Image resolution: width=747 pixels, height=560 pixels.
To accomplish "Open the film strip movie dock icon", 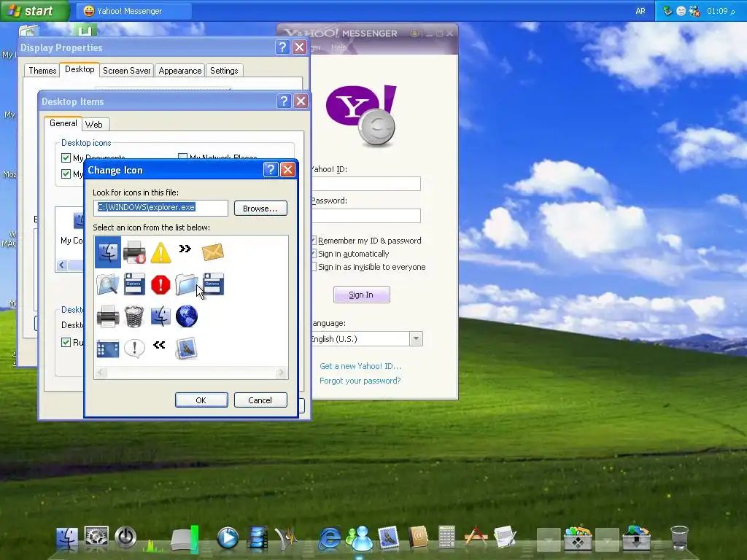I will click(258, 538).
